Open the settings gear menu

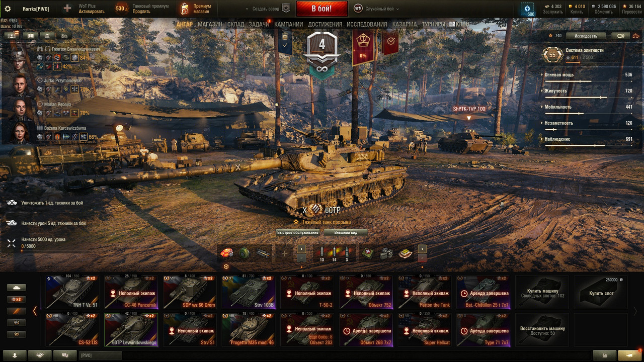[8, 9]
